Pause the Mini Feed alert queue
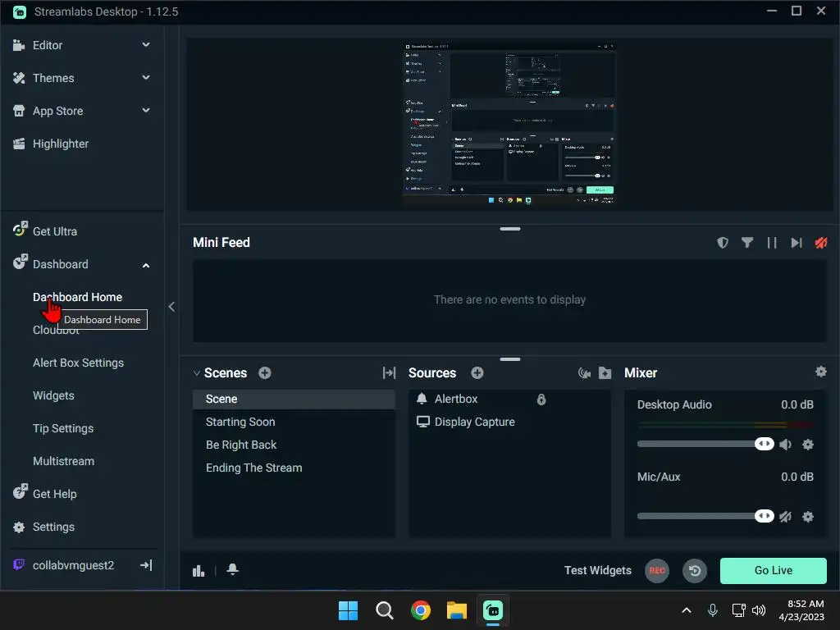 coord(771,243)
